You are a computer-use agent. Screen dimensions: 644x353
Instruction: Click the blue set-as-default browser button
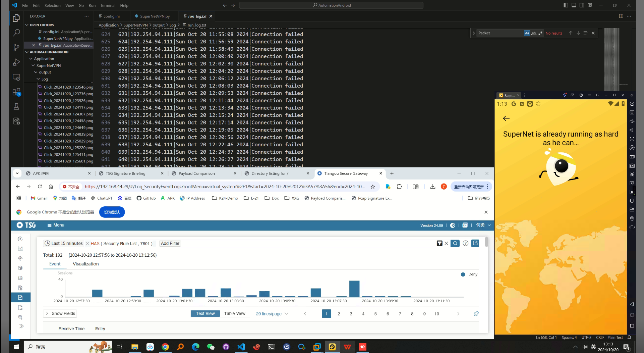[112, 212]
